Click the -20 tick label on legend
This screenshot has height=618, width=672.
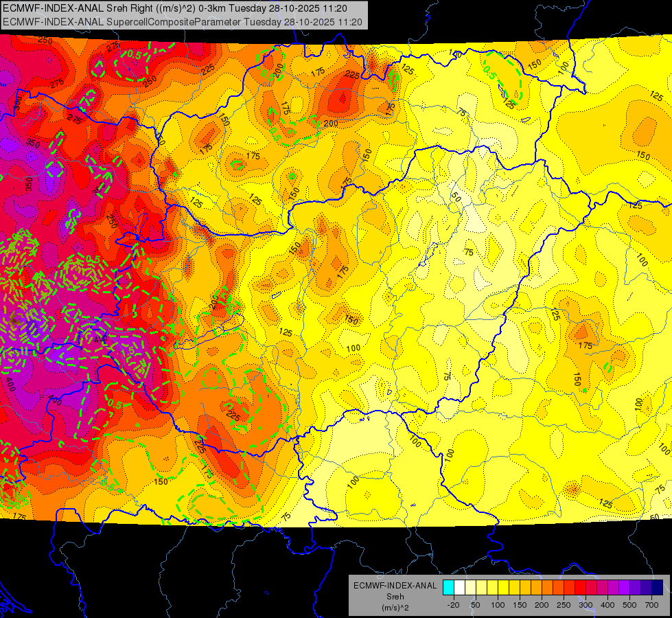453,605
